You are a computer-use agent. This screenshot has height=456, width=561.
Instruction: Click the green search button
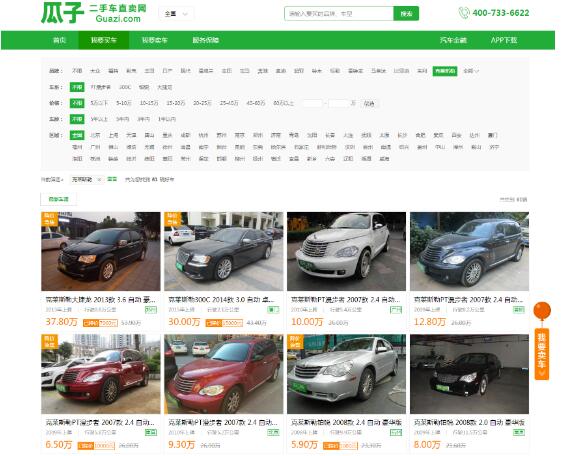(x=406, y=14)
